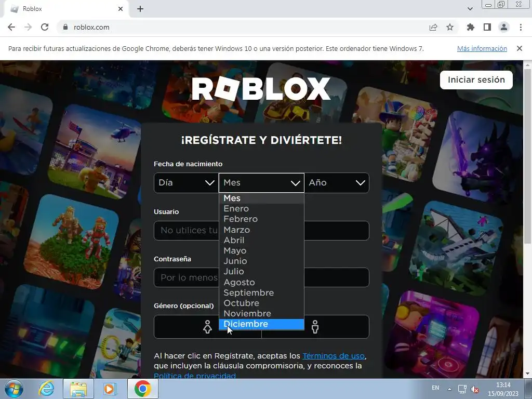Click the browser forward arrow

tap(28, 27)
